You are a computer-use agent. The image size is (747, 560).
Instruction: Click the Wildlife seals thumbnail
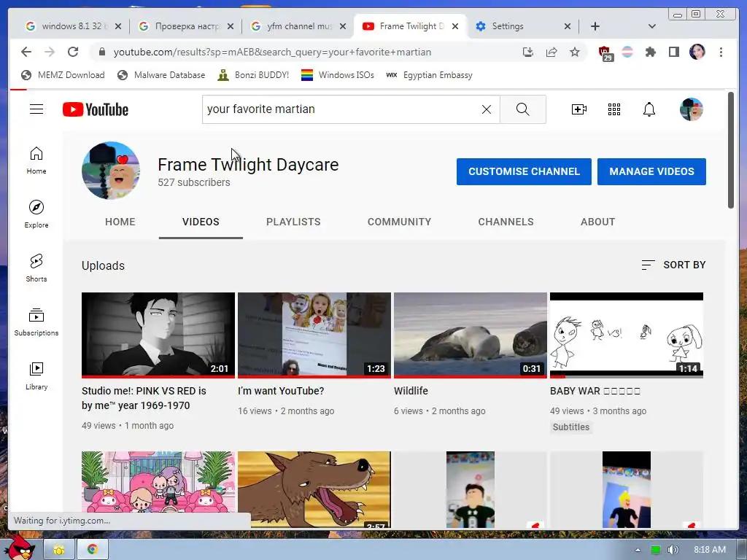pyautogui.click(x=471, y=335)
